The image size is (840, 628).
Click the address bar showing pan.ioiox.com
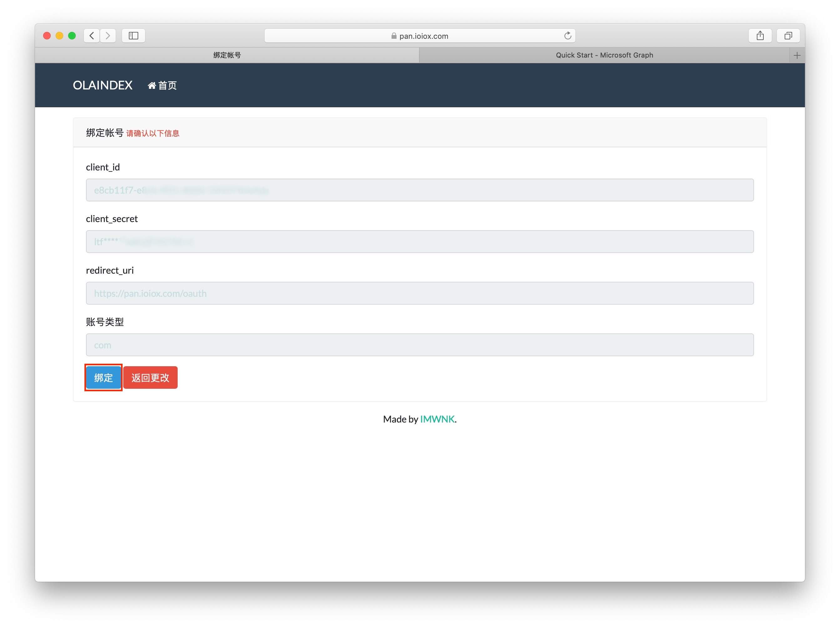click(420, 36)
